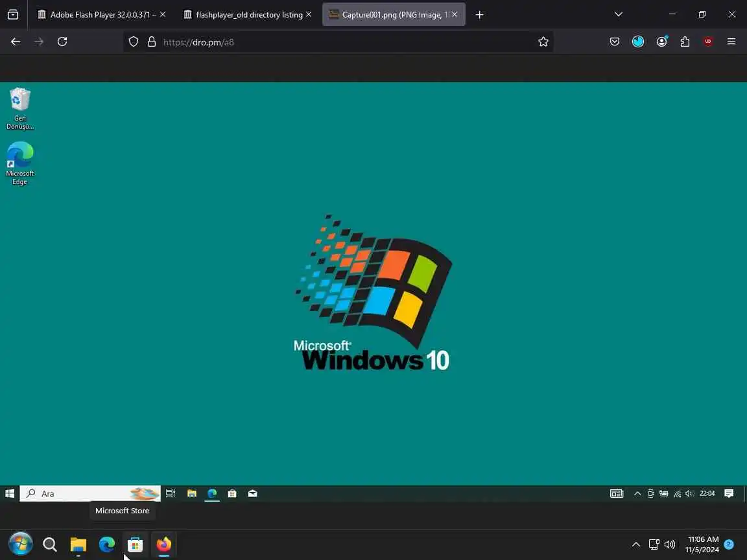Open network status tray icon

(654, 544)
